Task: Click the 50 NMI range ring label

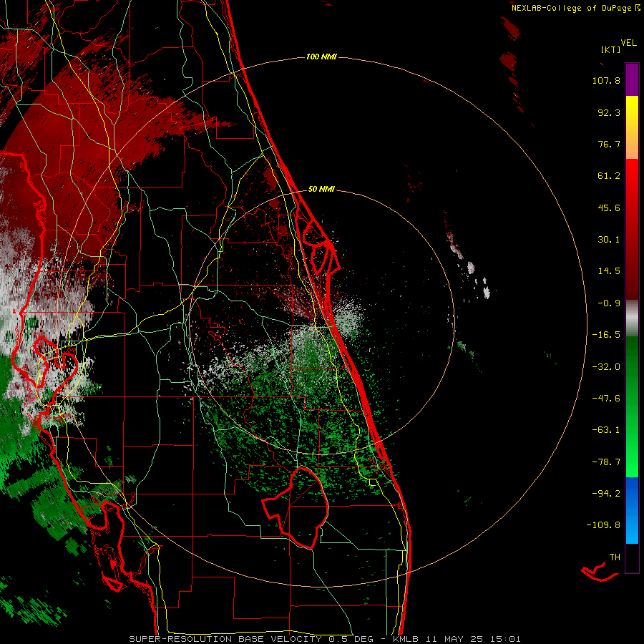Action: click(x=321, y=189)
